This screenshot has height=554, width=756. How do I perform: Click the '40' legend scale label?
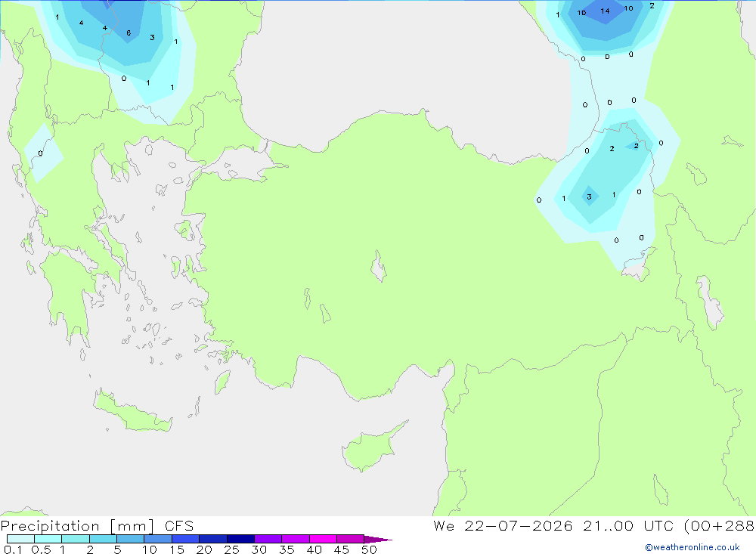[x=314, y=549]
